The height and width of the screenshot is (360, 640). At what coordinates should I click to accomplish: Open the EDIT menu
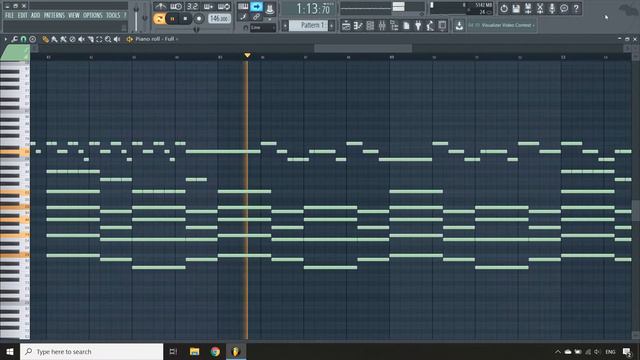(x=22, y=16)
